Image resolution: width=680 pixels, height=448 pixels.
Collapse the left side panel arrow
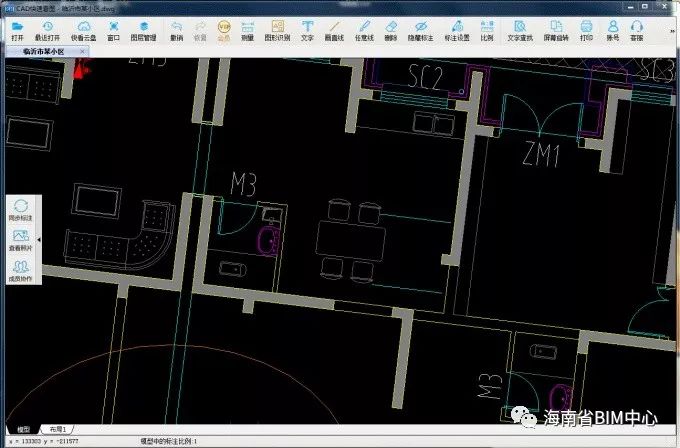tap(39, 239)
